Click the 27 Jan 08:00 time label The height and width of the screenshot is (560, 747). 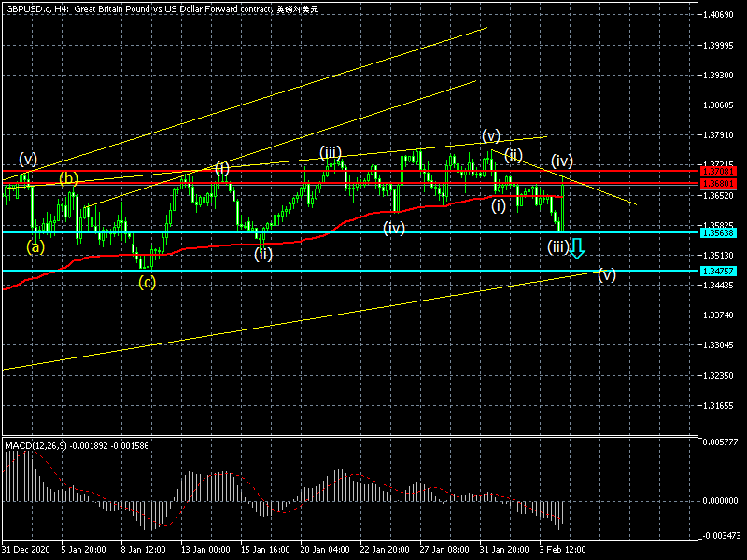444,550
